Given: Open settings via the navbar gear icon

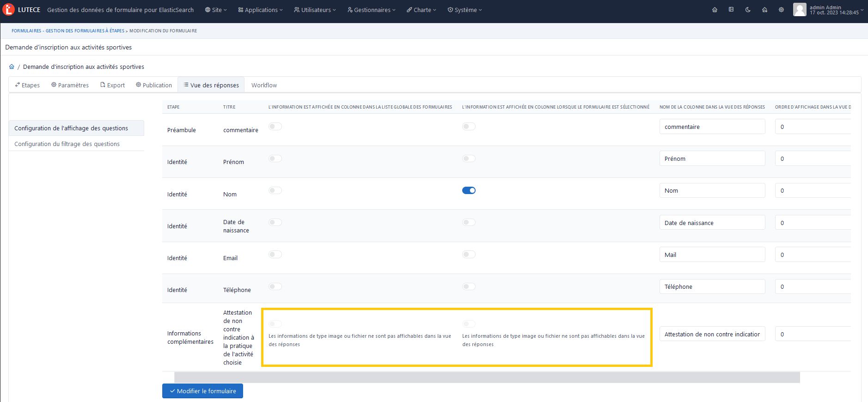Looking at the screenshot, I should pos(781,10).
